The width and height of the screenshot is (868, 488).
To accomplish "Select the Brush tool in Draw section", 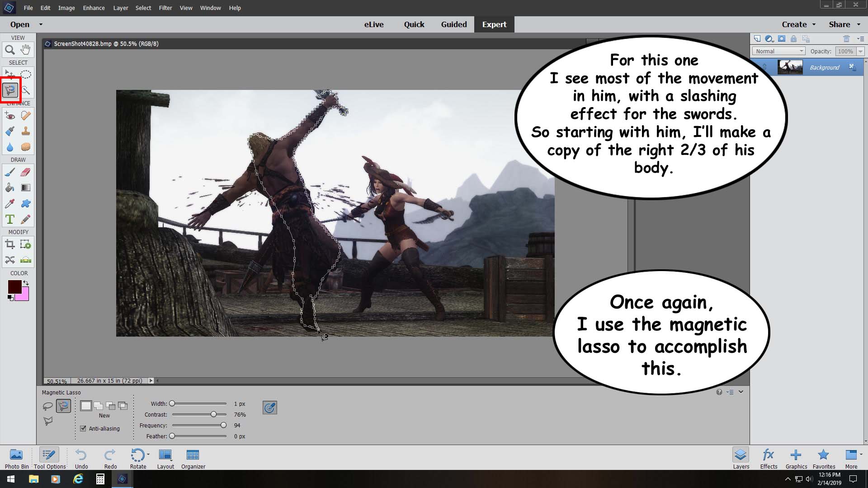I will coord(9,172).
